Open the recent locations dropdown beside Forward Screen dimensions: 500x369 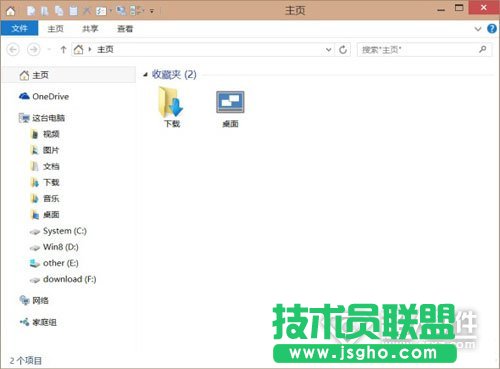(49, 50)
